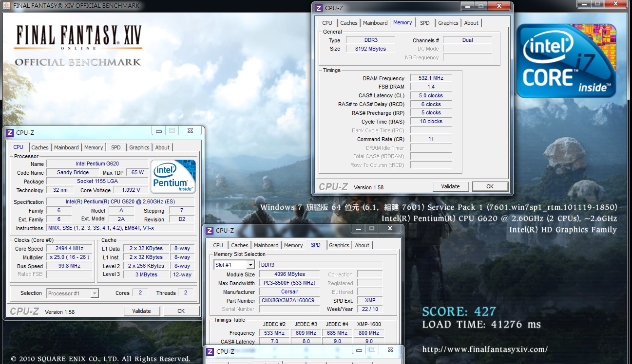This screenshot has width=632, height=364.
Task: Open the Graphics tab in the SPD window
Action: tap(339, 245)
